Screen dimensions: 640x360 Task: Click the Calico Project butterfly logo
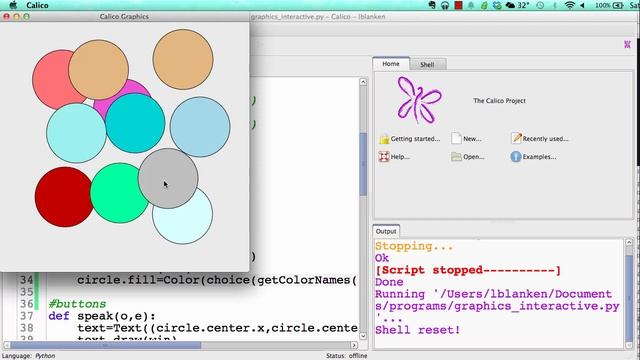pyautogui.click(x=419, y=100)
